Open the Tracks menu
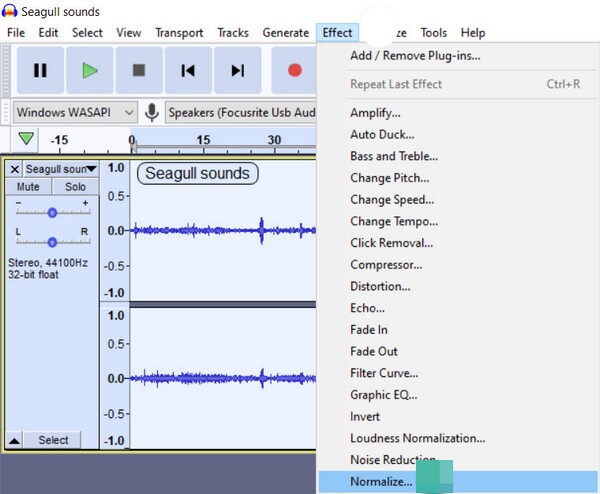 pos(233,33)
